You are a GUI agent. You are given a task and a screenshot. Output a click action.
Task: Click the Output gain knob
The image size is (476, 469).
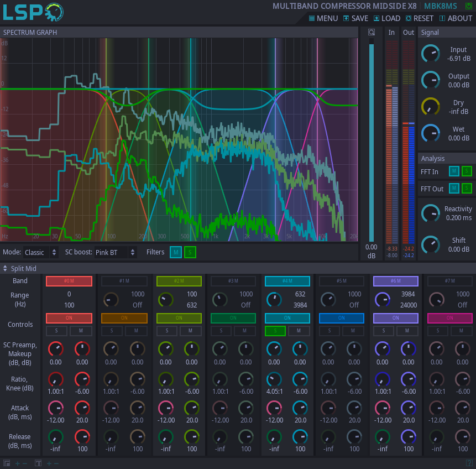point(431,80)
